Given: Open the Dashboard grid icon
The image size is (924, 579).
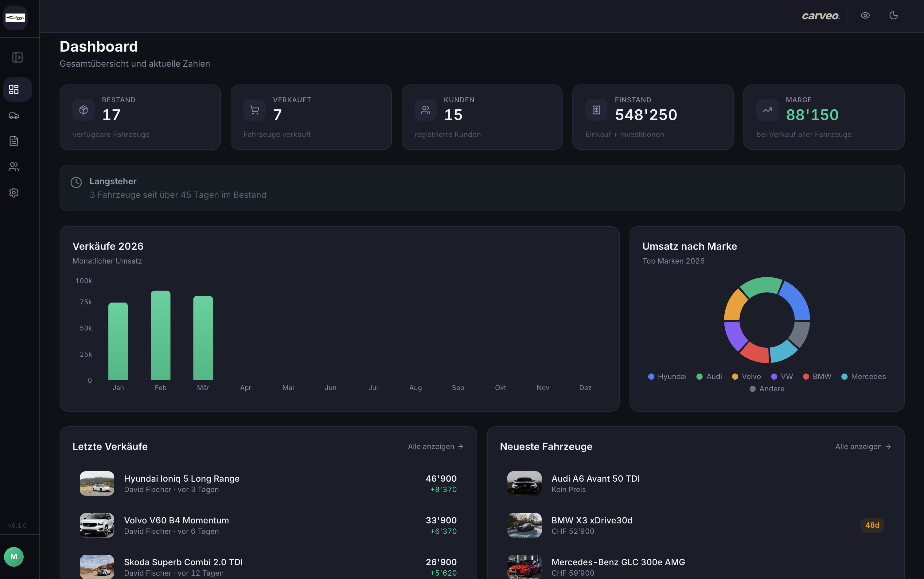Looking at the screenshot, I should tap(14, 90).
